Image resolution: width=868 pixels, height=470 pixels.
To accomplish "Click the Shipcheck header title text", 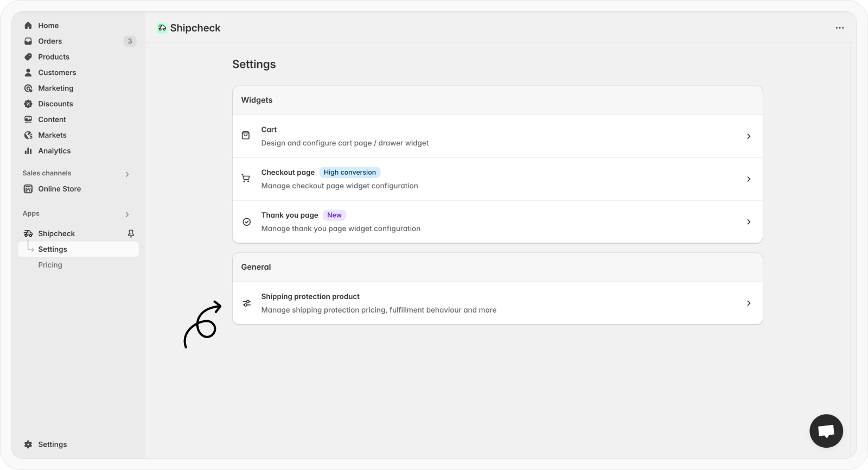I will [195, 28].
